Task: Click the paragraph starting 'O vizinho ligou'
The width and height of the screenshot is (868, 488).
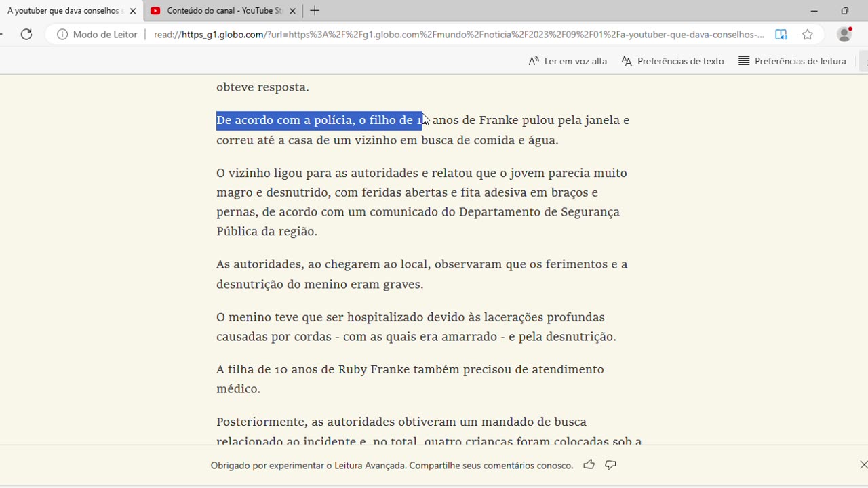Action: 421,202
